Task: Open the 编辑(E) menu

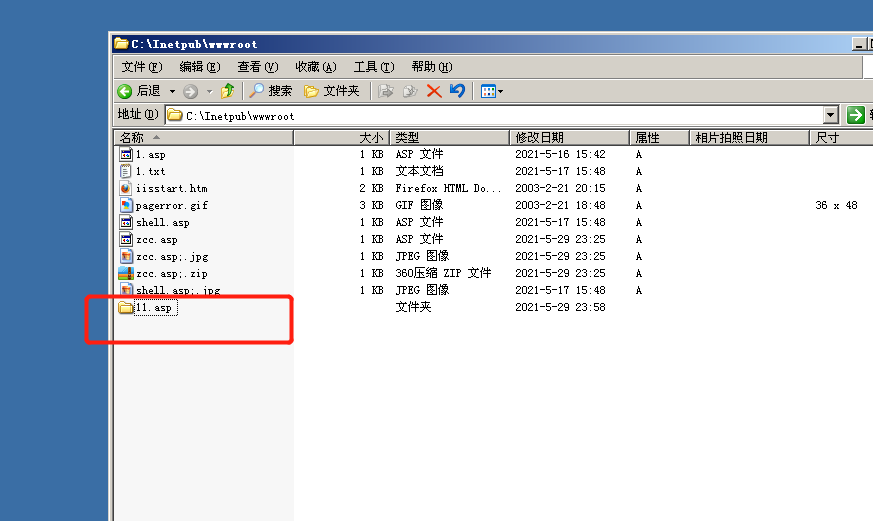Action: [200, 67]
